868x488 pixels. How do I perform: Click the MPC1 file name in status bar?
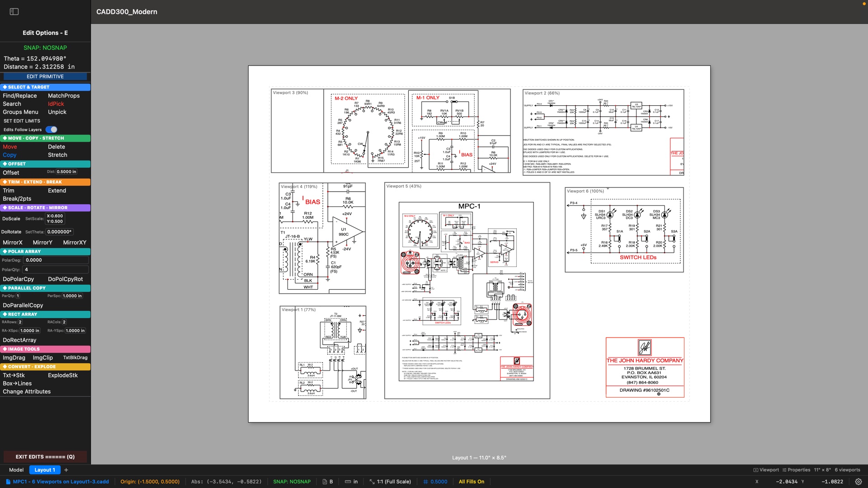tap(57, 482)
